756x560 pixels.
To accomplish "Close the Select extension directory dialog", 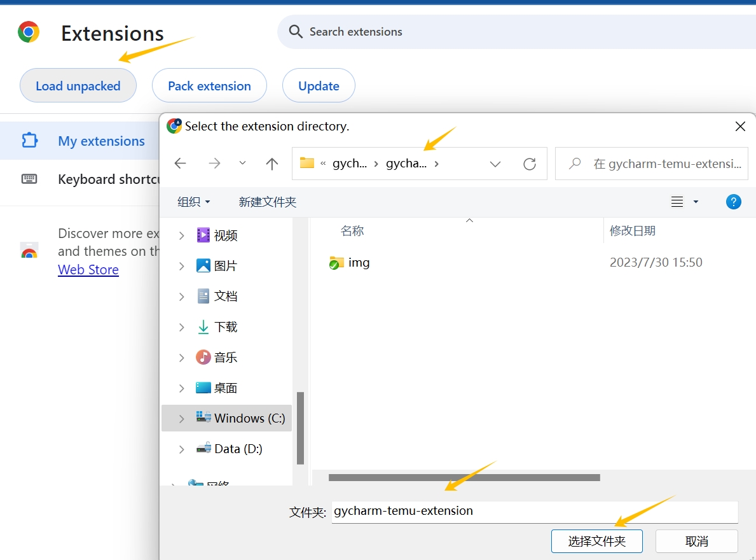I will [740, 127].
